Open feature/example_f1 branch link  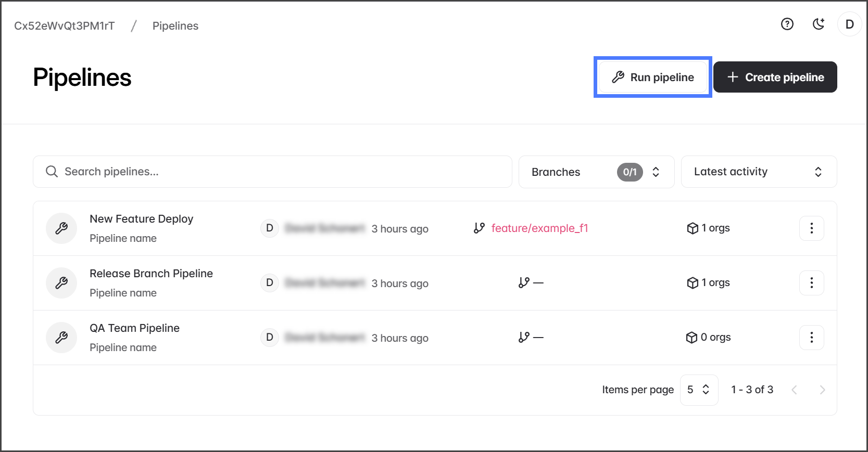(539, 228)
